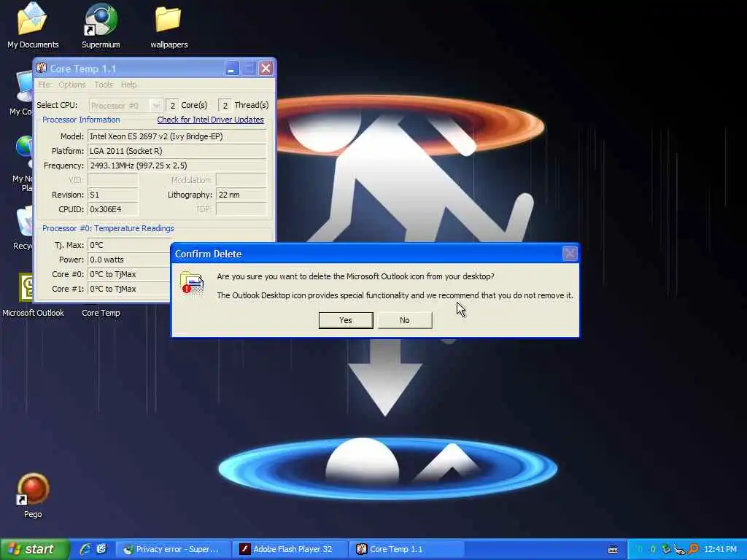Click the Temperature Readings section label

[108, 228]
